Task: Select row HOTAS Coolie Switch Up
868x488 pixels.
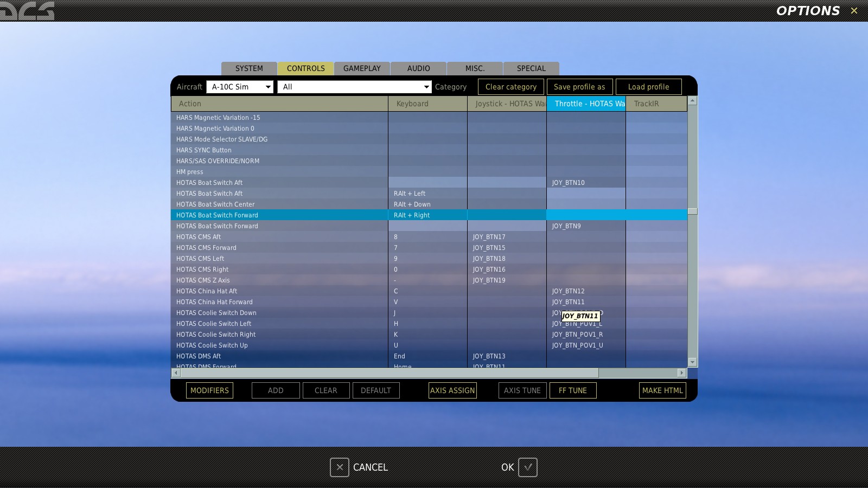Action: point(429,345)
